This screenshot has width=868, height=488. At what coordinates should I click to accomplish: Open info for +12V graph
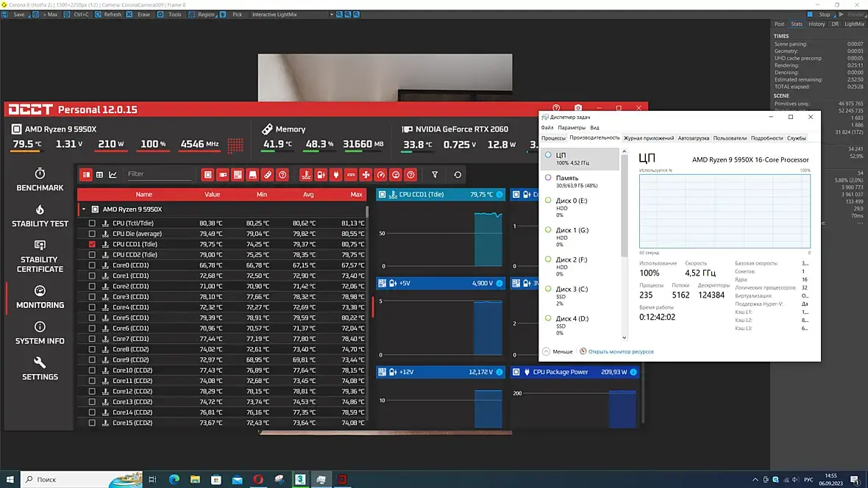[499, 372]
